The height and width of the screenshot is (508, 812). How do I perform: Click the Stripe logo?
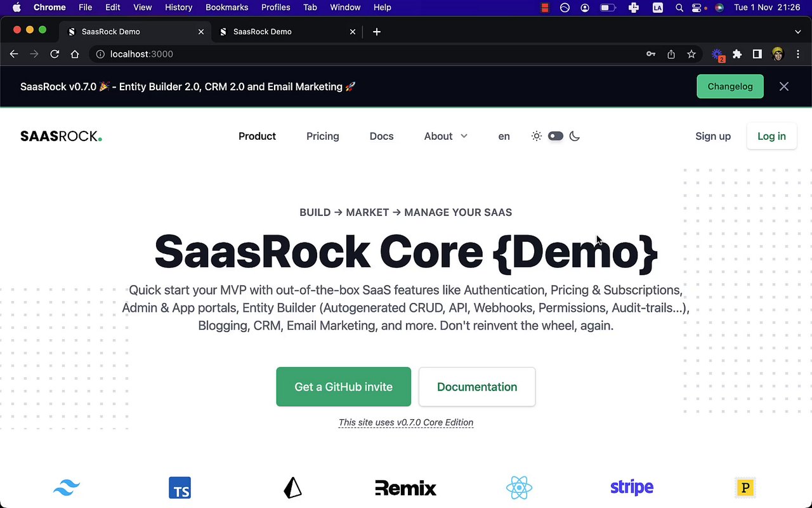[x=632, y=487]
